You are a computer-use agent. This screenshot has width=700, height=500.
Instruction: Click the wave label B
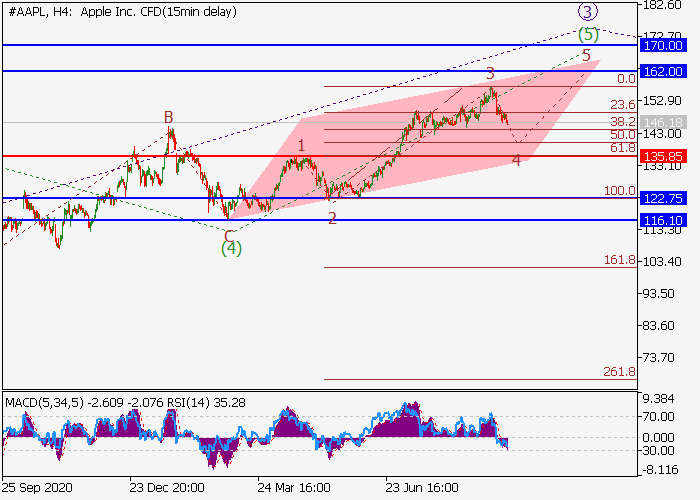168,117
